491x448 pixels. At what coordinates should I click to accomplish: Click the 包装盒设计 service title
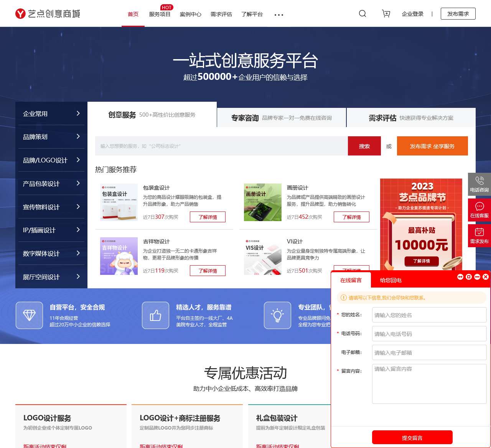point(156,188)
